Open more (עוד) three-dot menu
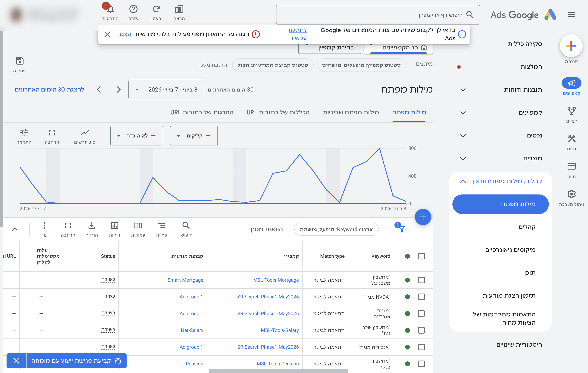The image size is (588, 373). 44,225
